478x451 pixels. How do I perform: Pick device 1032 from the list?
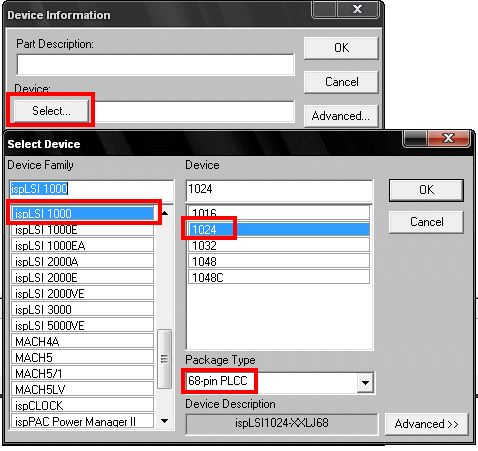pyautogui.click(x=279, y=246)
